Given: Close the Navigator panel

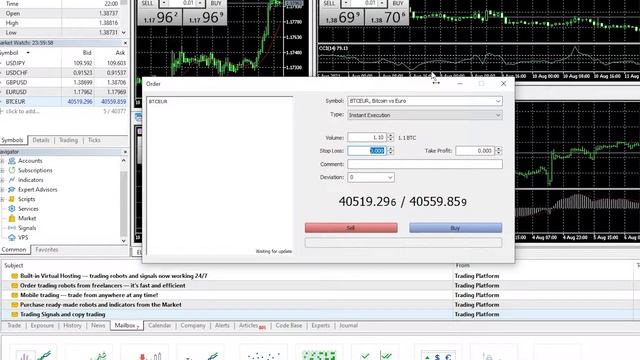Looking at the screenshot, I should [x=125, y=152].
